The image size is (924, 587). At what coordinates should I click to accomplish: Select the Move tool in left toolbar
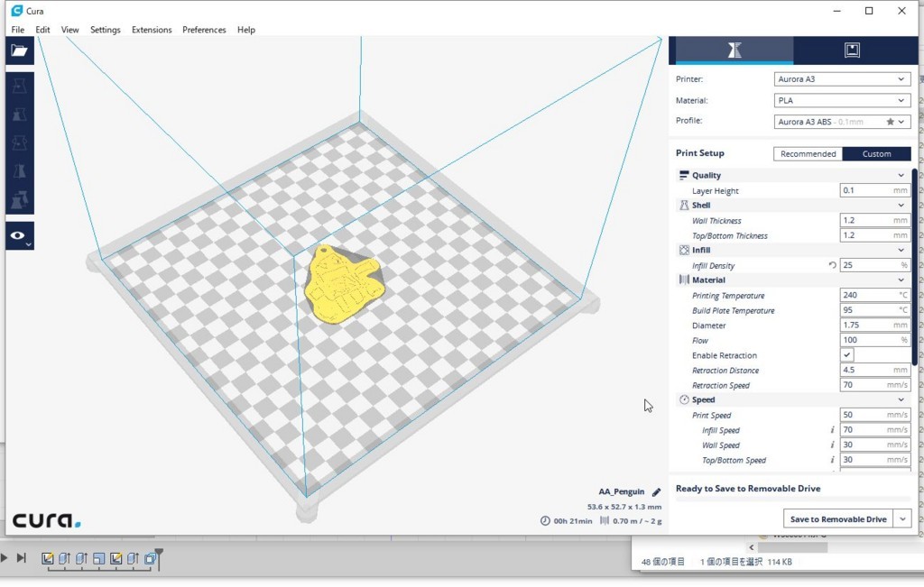click(x=20, y=86)
